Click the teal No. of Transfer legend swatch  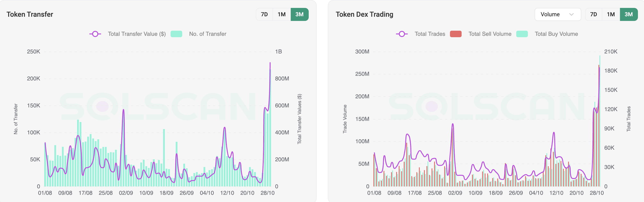[177, 34]
